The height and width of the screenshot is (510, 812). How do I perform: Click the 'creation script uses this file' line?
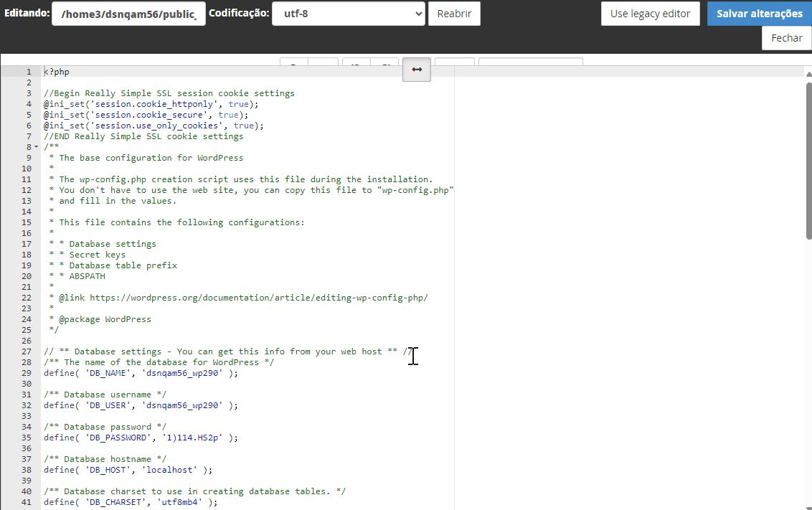pos(241,179)
